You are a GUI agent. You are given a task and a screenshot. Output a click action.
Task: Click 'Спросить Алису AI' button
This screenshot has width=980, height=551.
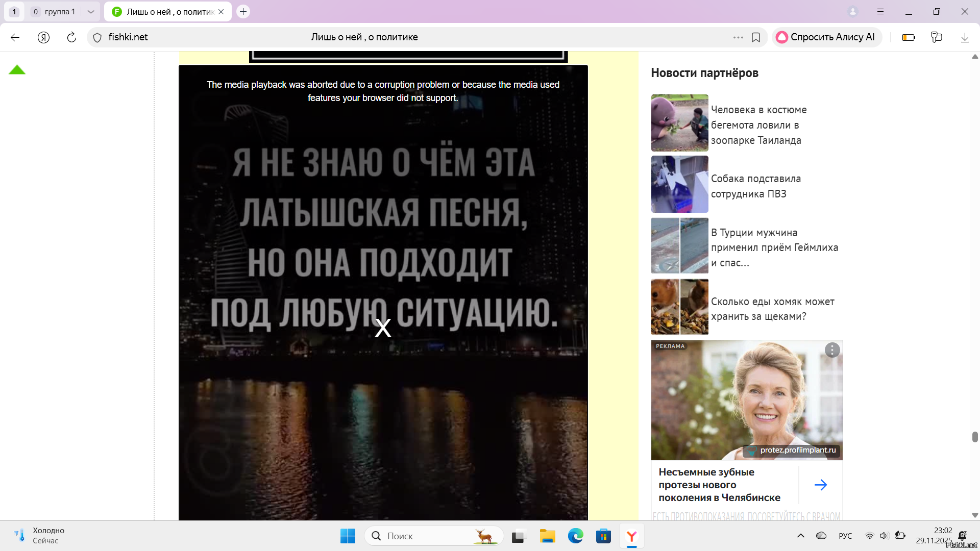(826, 37)
